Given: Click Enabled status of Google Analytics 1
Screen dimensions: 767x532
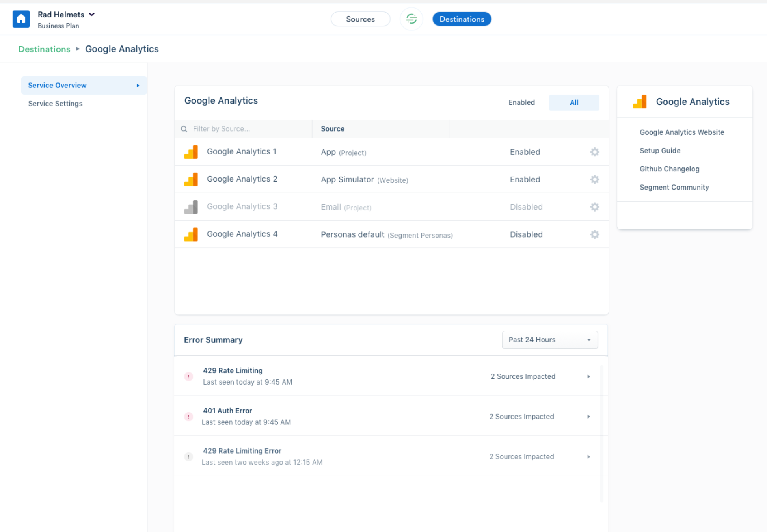Looking at the screenshot, I should 525,152.
